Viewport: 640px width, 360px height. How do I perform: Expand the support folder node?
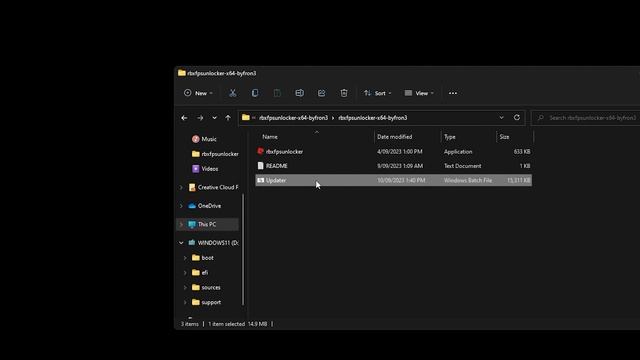[185, 302]
